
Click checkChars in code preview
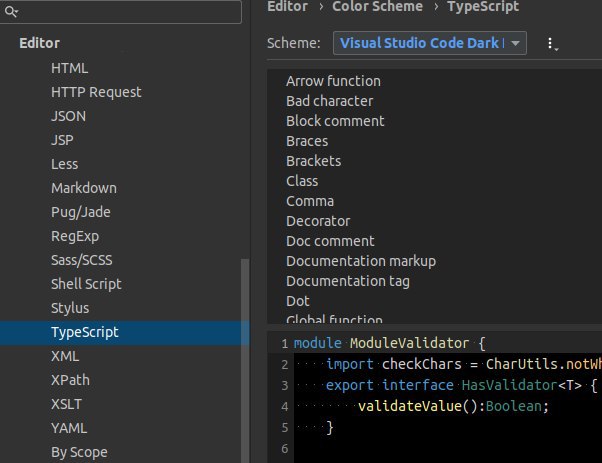coord(422,364)
